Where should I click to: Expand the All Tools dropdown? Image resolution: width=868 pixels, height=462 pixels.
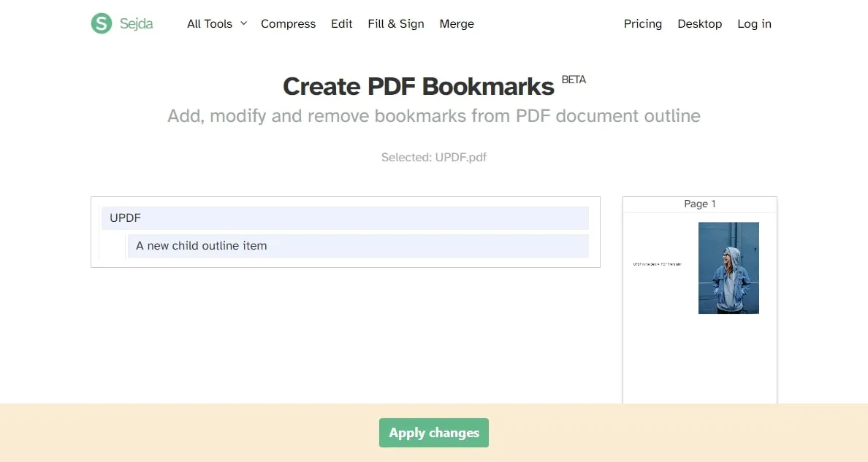(216, 24)
